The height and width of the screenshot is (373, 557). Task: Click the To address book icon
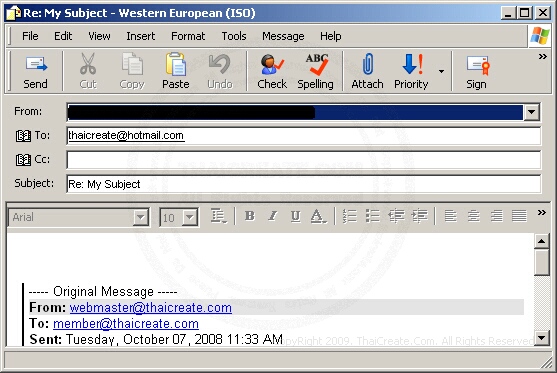tap(23, 136)
